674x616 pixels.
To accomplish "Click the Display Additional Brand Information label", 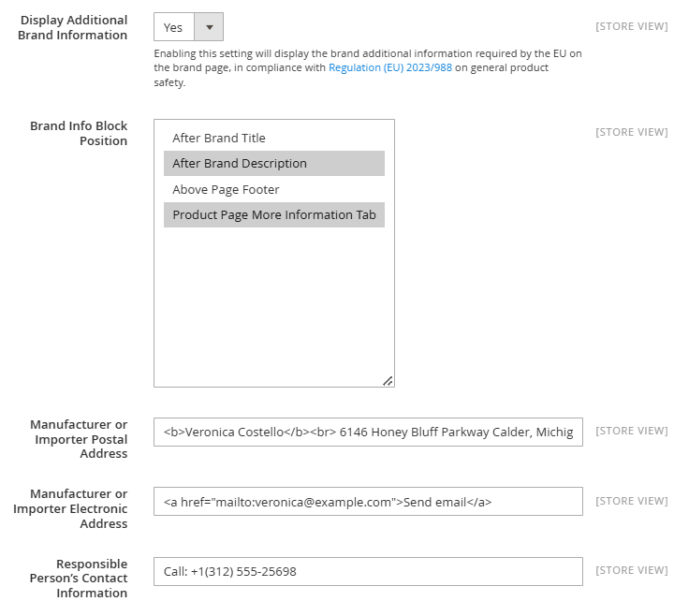I will 73,27.
